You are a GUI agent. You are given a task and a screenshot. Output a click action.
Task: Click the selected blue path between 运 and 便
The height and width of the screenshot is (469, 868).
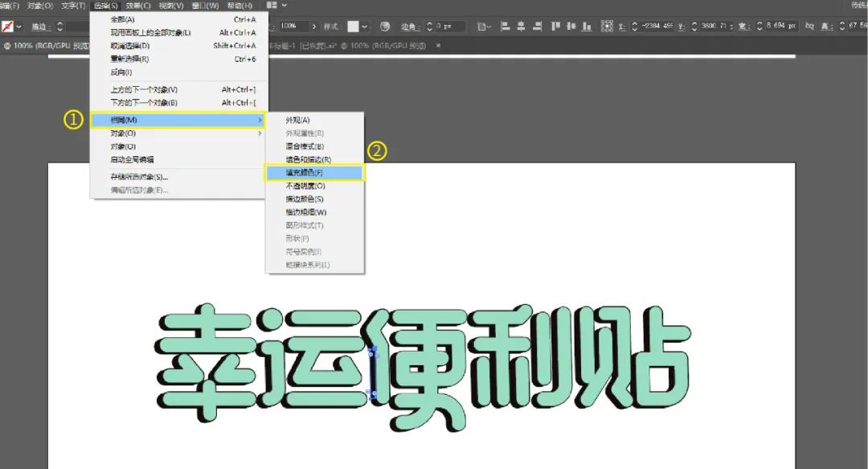coord(373,372)
